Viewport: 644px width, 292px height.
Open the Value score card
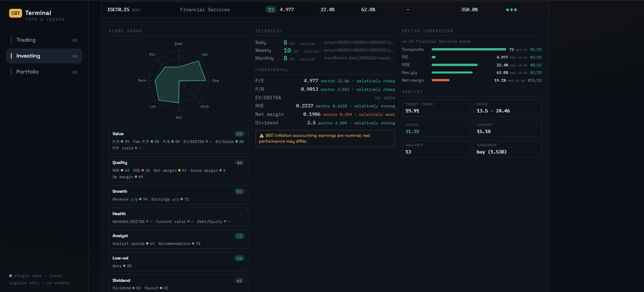click(178, 141)
